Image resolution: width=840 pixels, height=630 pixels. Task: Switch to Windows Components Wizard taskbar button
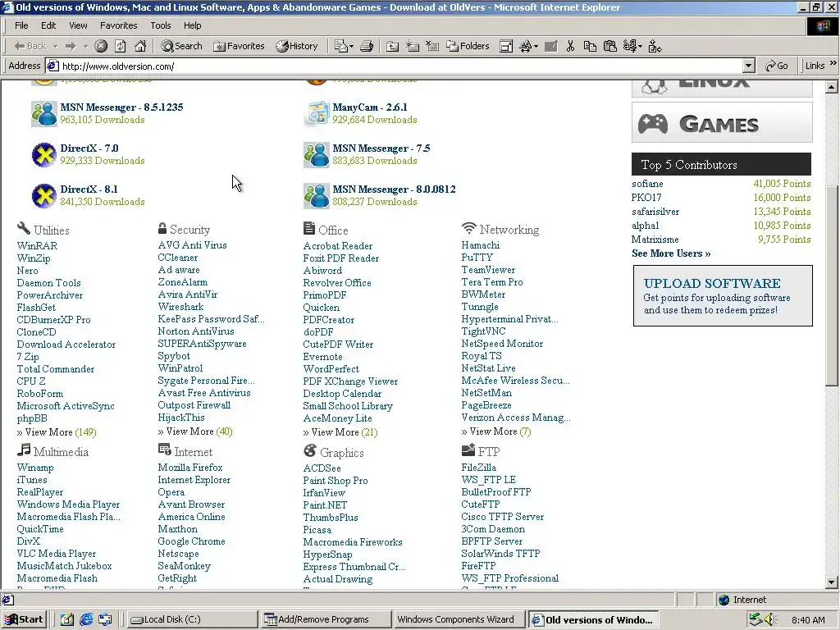point(459,619)
